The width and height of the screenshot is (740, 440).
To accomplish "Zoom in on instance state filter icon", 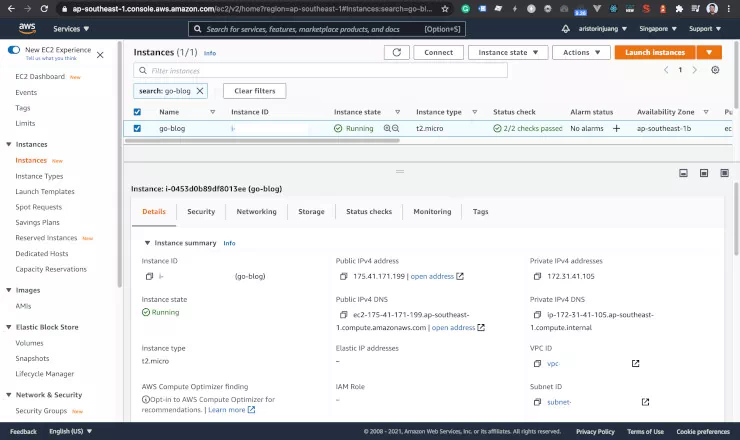I will click(x=387, y=128).
